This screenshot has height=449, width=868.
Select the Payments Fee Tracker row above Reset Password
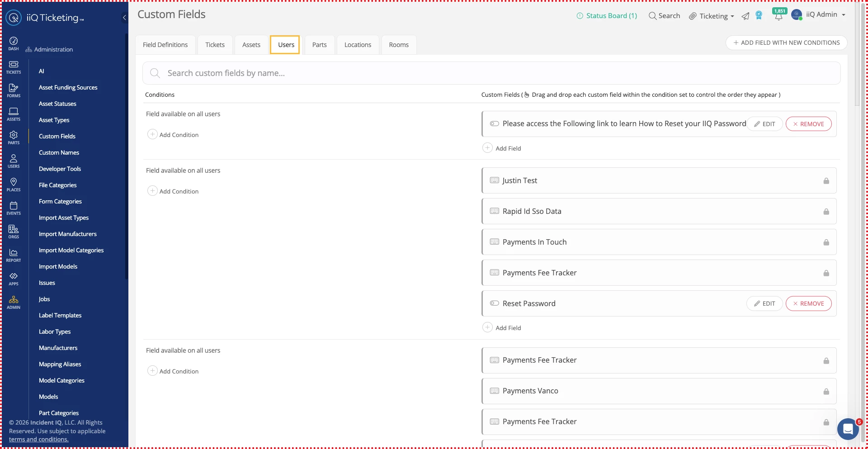(x=659, y=273)
